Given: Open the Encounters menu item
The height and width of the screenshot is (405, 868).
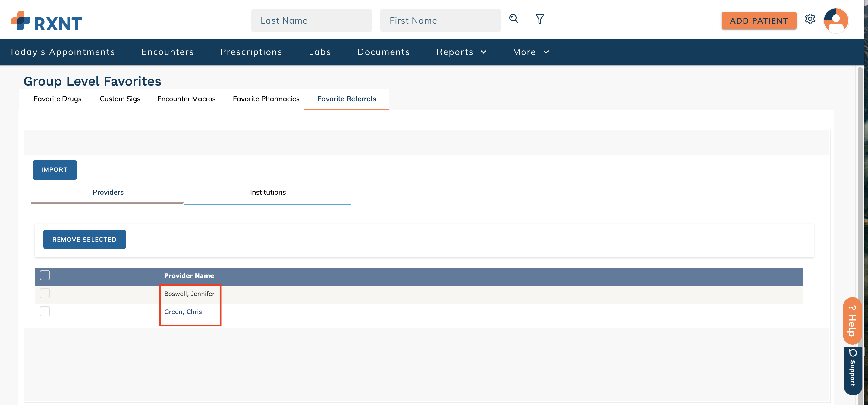Looking at the screenshot, I should pyautogui.click(x=168, y=52).
